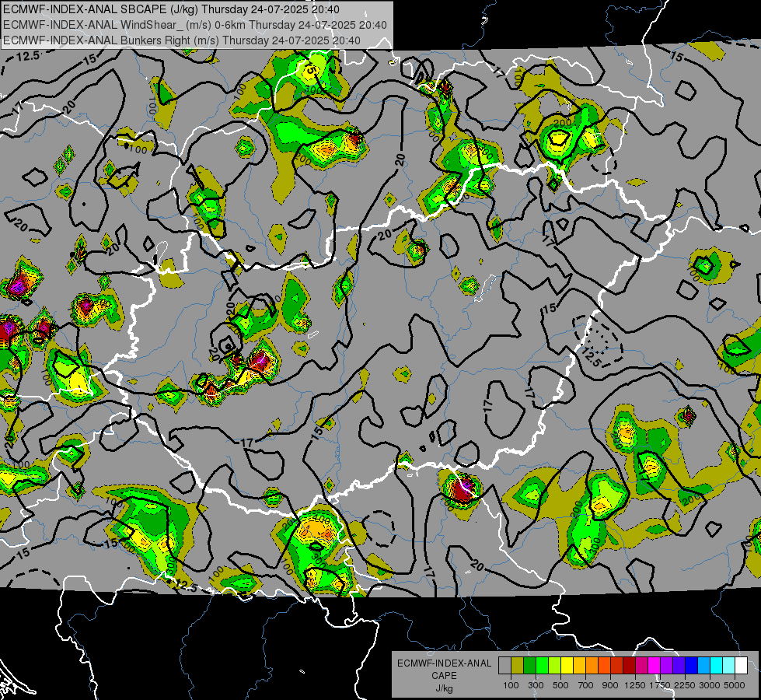Click the red-orange legend swatch before 900
Image resolution: width=761 pixels, height=700 pixels.
[604, 666]
